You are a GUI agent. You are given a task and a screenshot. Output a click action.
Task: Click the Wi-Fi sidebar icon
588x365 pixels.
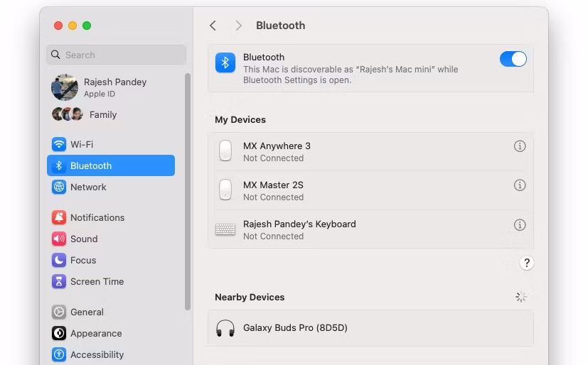pyautogui.click(x=59, y=144)
